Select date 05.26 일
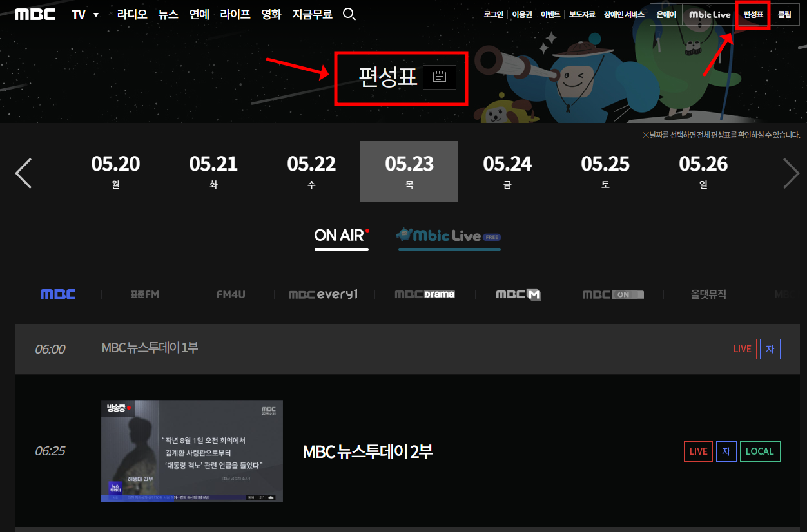 703,171
